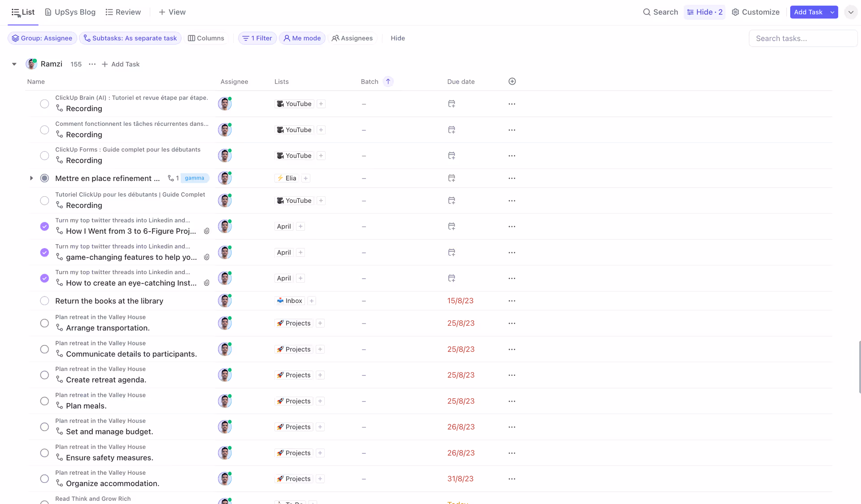The image size is (861, 504).
Task: Toggle Me mode filter
Action: pos(302,38)
